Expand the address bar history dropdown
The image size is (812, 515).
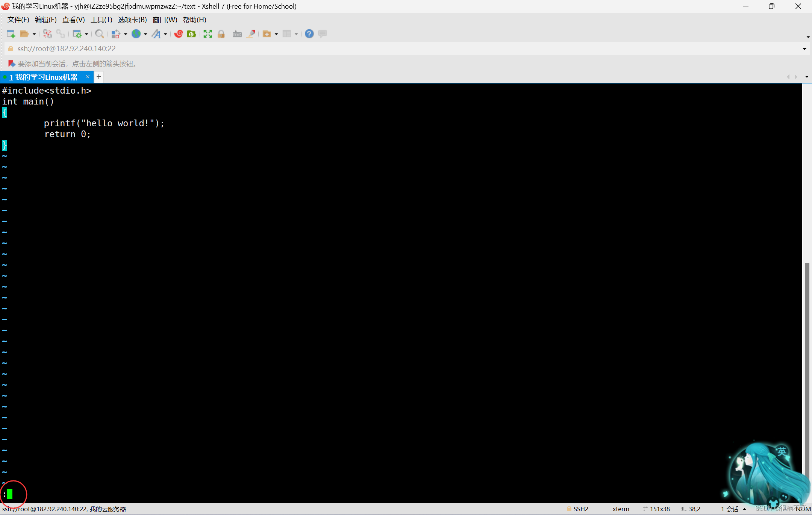click(804, 49)
